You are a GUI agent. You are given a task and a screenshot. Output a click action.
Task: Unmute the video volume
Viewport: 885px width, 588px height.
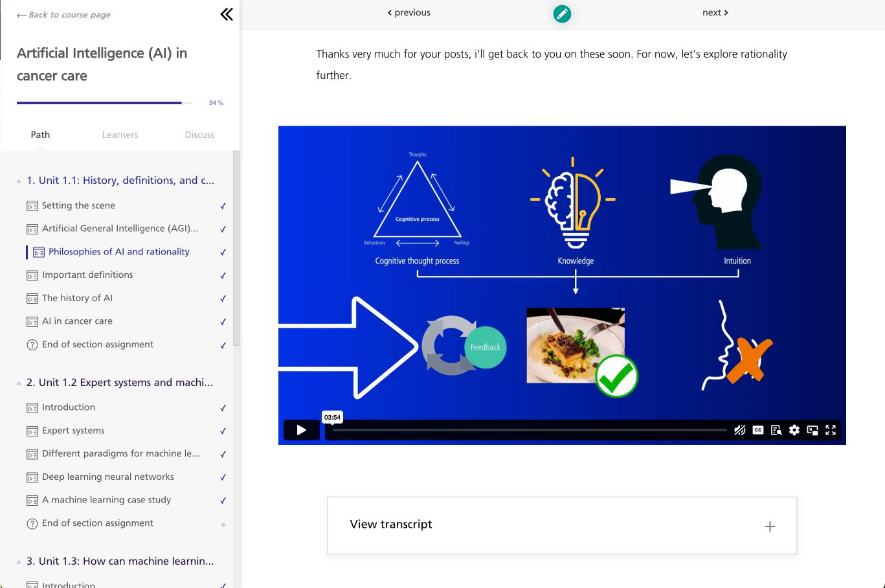coord(739,430)
